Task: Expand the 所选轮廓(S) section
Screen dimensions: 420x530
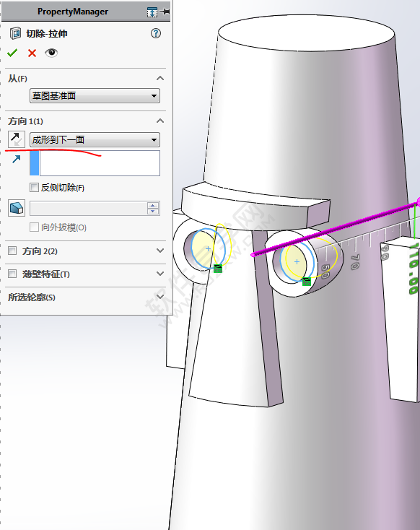Action: pos(160,297)
